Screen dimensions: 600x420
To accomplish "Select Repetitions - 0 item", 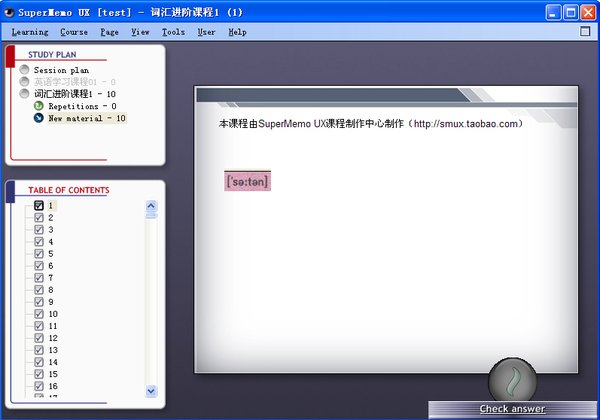I will click(82, 106).
